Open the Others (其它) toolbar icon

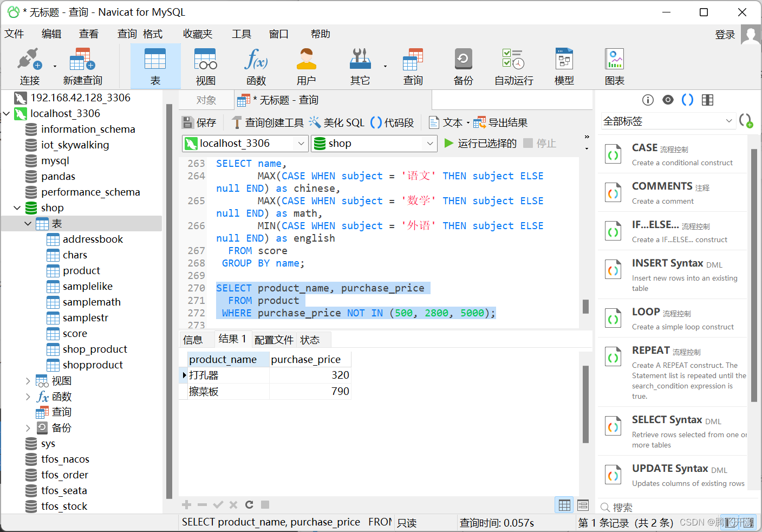[x=360, y=67]
